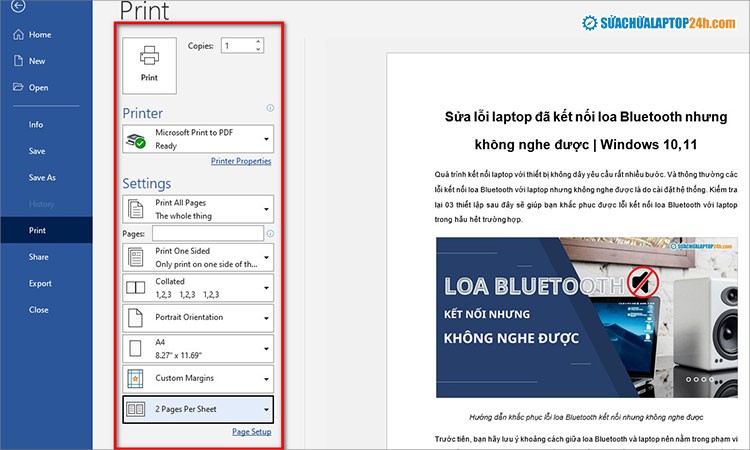
Task: Open the Custom Margins dropdown
Action: (x=266, y=379)
